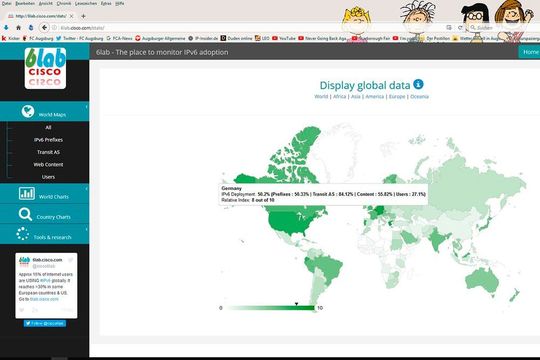This screenshot has height=360, width=540.
Task: Click the reader view icon in address bar
Action: point(449,28)
